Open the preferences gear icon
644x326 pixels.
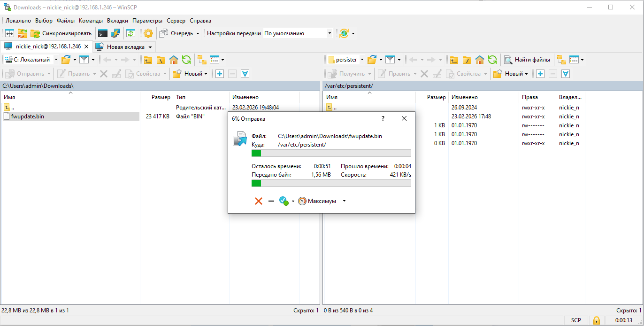pyautogui.click(x=148, y=33)
